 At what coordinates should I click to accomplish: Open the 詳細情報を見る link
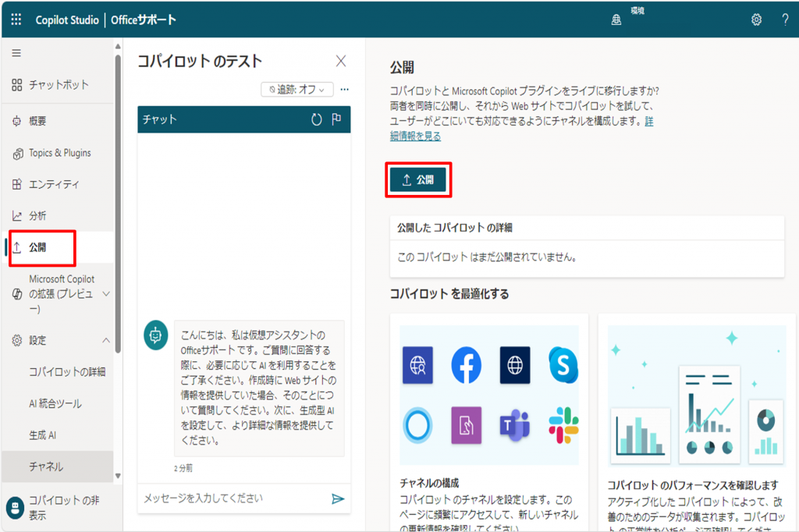click(x=521, y=129)
